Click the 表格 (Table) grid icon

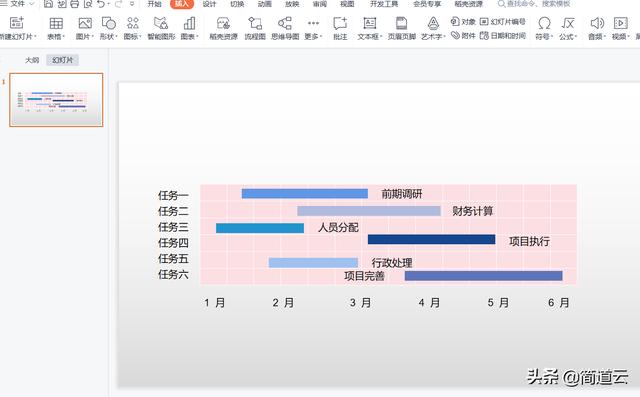tap(56, 23)
